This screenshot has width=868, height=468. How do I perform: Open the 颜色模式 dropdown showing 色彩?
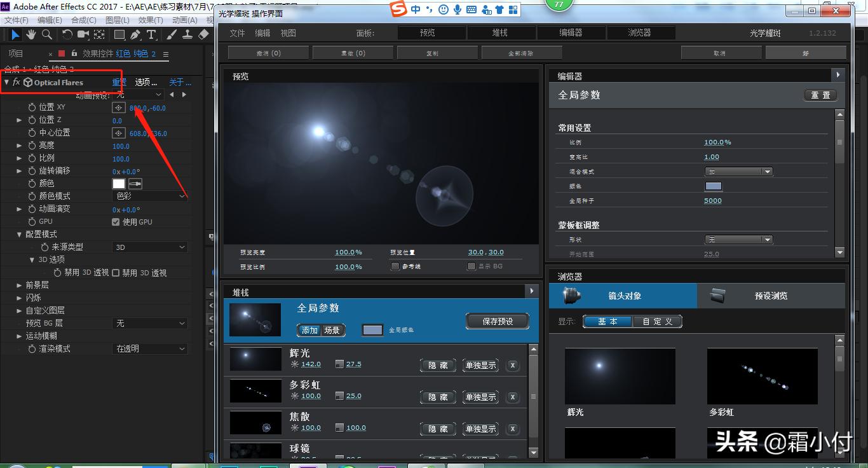click(149, 196)
